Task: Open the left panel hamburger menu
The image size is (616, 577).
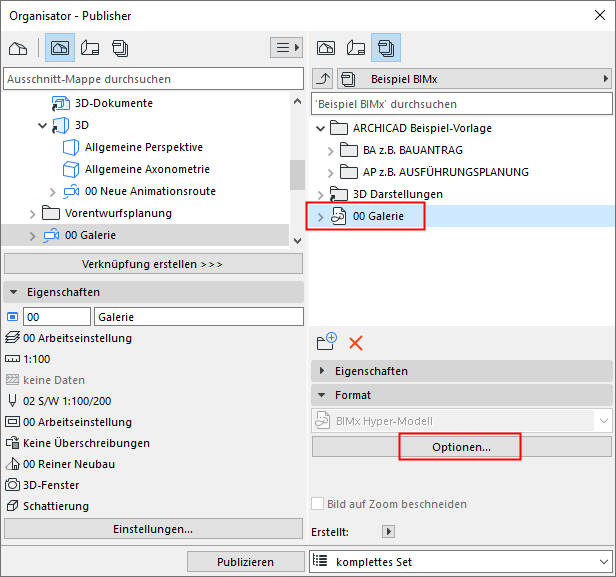Action: (x=286, y=48)
